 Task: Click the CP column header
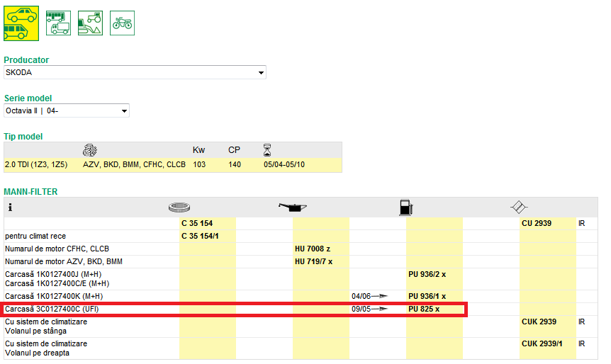point(234,150)
